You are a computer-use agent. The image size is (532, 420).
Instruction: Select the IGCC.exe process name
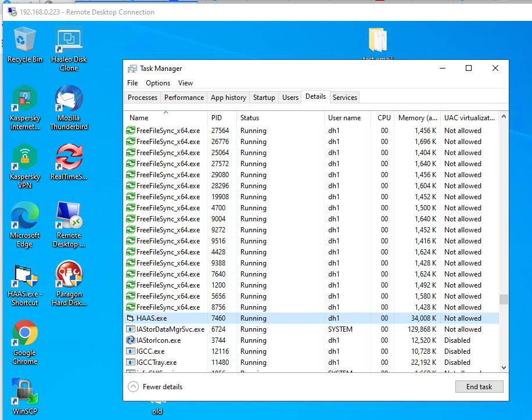click(150, 351)
